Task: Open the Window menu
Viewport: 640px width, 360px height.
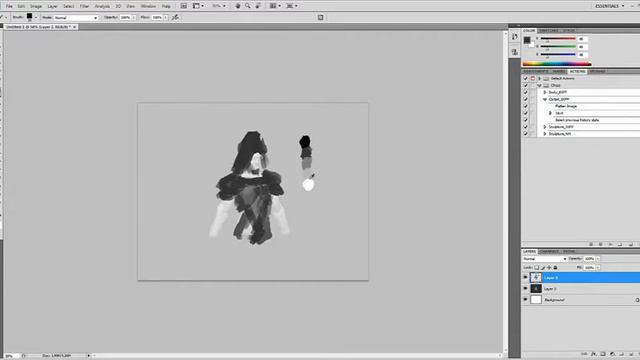Action: [148, 6]
